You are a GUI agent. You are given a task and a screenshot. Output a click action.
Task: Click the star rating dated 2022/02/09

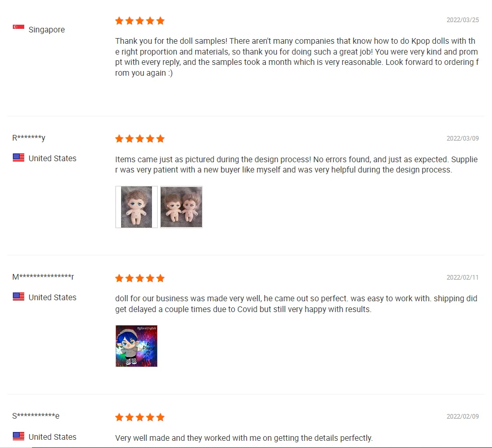[140, 417]
